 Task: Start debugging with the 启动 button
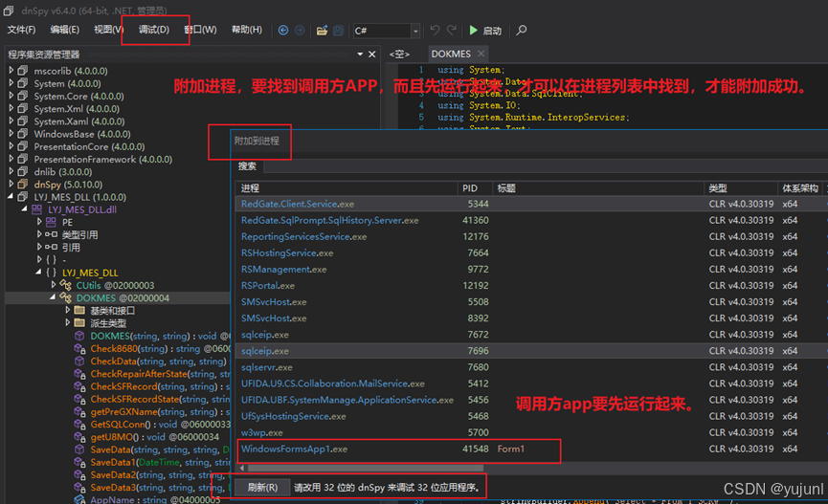point(485,31)
